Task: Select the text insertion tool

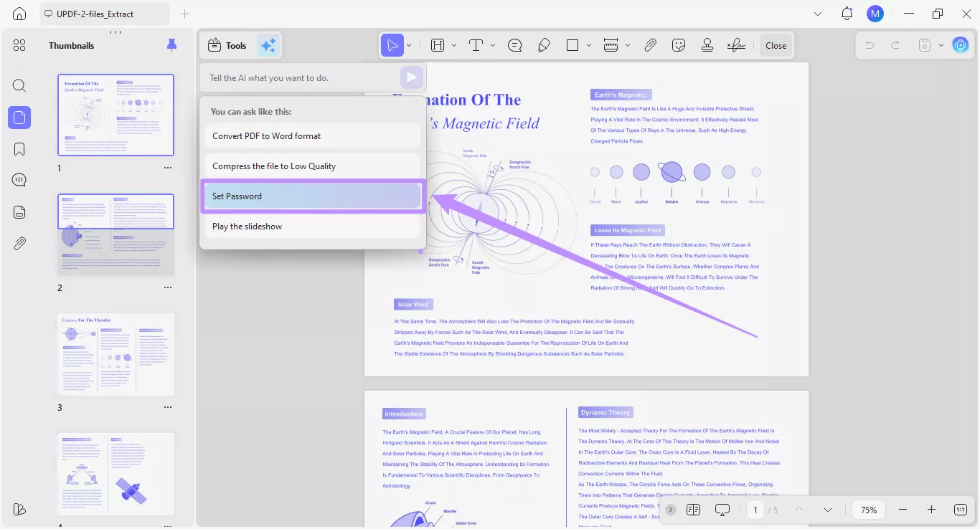Action: tap(476, 45)
